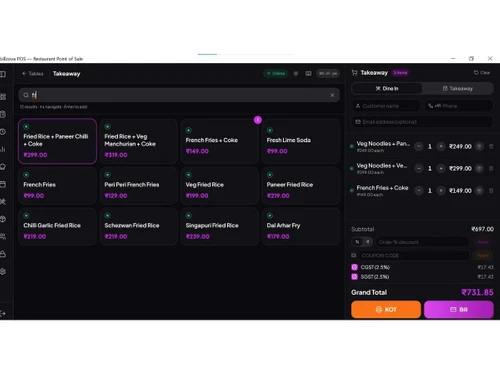
Task: Click the Grand Total ₹731.85 amount
Action: click(477, 292)
